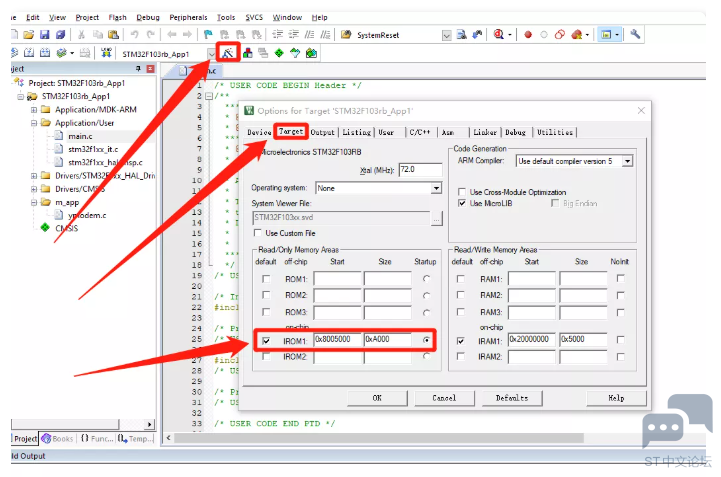Screen dimensions: 721x477
Task: Open the Project menu
Action: [x=87, y=17]
